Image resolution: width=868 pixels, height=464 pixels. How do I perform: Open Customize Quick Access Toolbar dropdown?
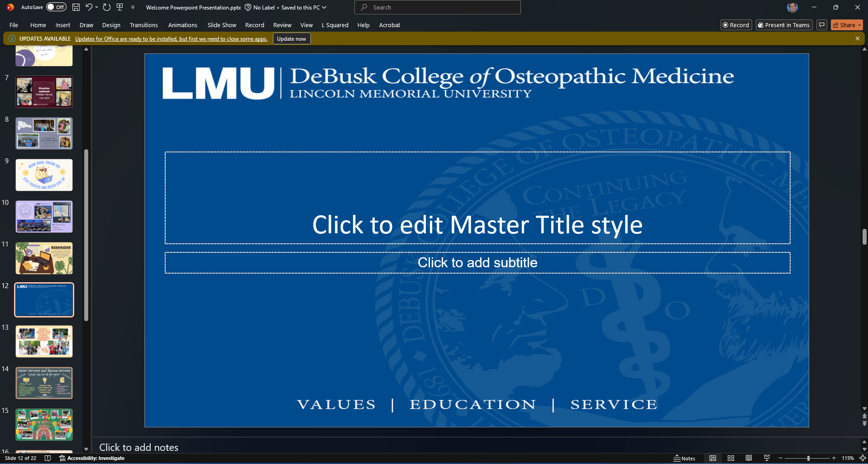[133, 7]
